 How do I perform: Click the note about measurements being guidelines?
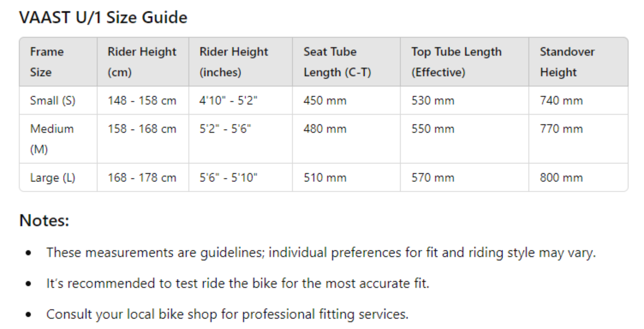[x=321, y=252]
